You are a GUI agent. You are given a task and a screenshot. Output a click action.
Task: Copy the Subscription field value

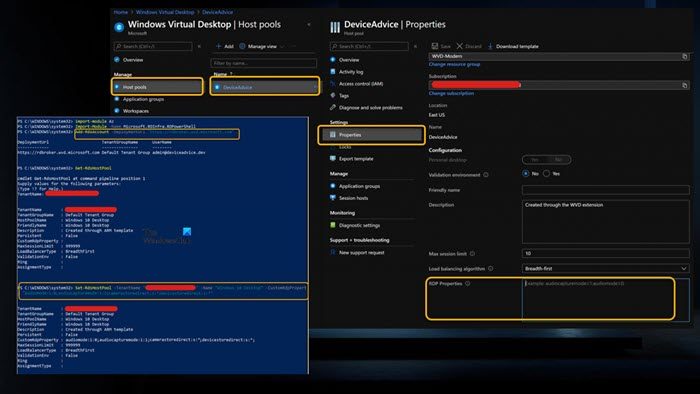pyautogui.click(x=685, y=85)
